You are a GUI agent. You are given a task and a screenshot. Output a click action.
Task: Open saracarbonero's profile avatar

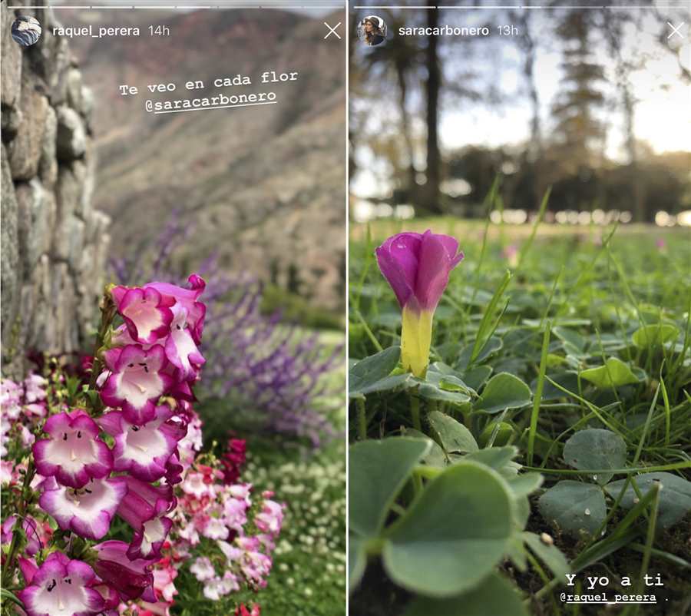coord(372,31)
